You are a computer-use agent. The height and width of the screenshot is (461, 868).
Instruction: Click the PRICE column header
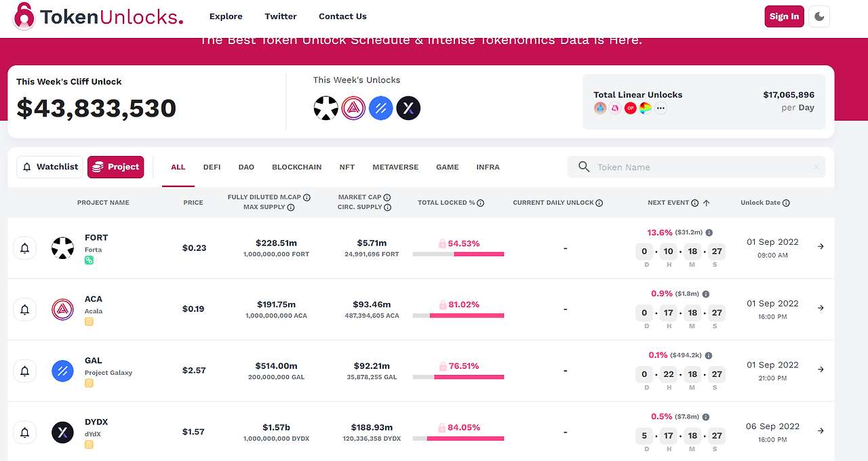click(x=193, y=203)
